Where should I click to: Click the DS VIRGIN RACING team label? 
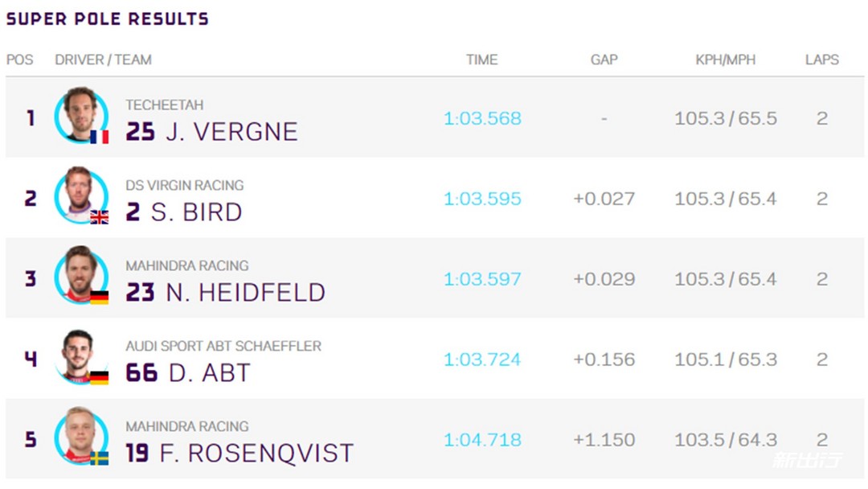(184, 185)
